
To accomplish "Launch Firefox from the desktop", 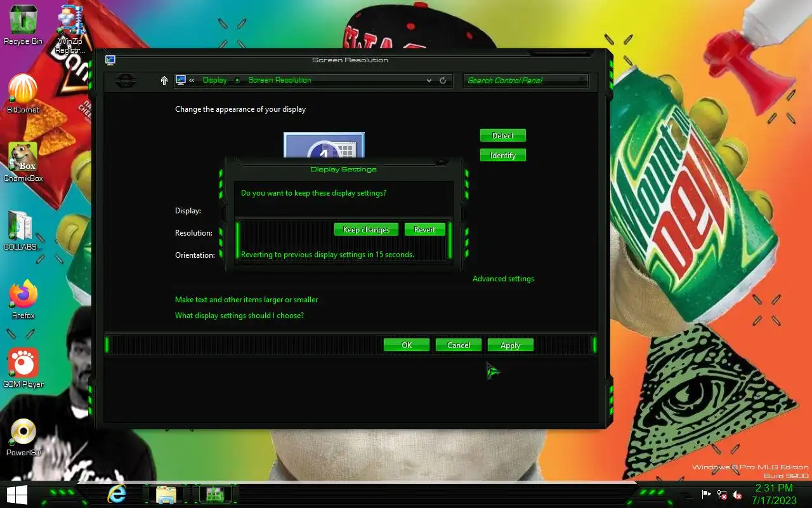I will pyautogui.click(x=23, y=299).
